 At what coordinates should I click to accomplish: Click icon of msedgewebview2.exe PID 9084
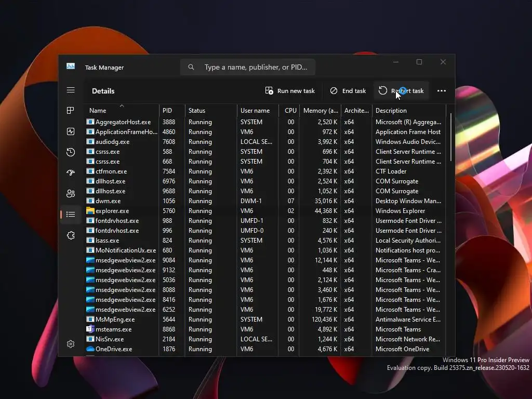pyautogui.click(x=90, y=260)
